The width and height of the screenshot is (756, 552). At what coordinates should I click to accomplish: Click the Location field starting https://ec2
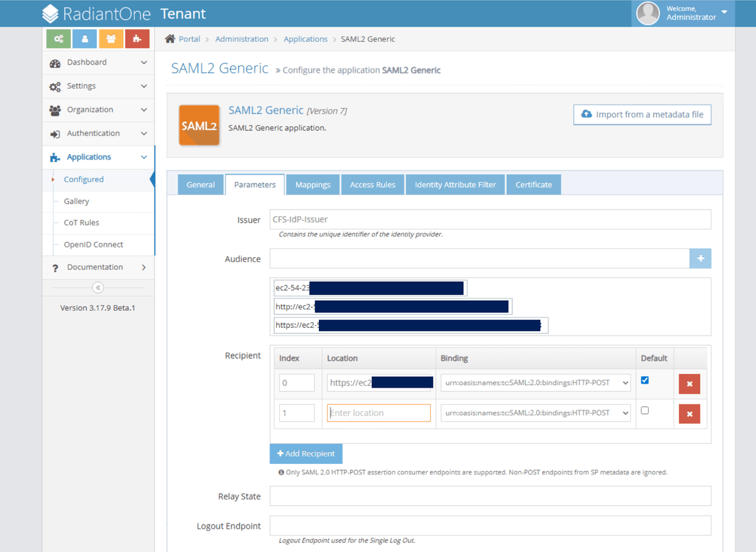pos(379,383)
